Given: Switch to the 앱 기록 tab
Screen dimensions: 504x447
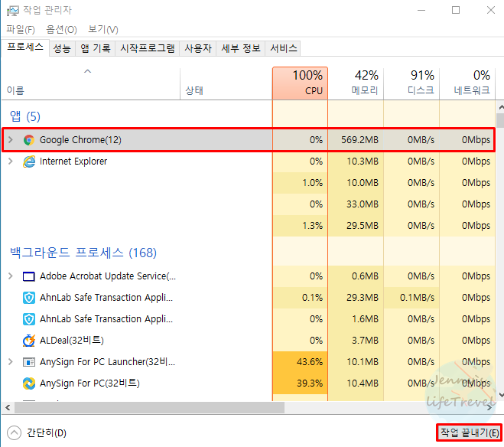Looking at the screenshot, I should point(95,48).
